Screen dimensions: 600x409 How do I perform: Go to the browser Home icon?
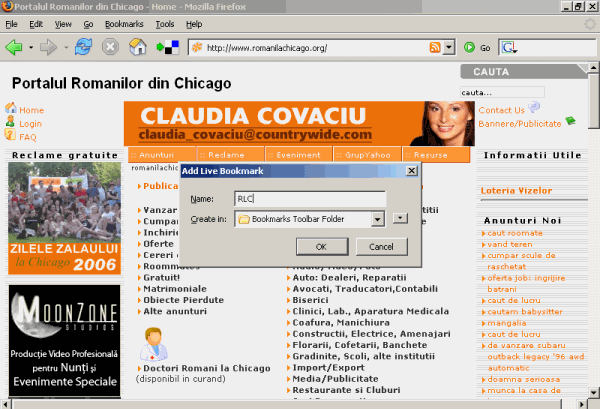(138, 47)
